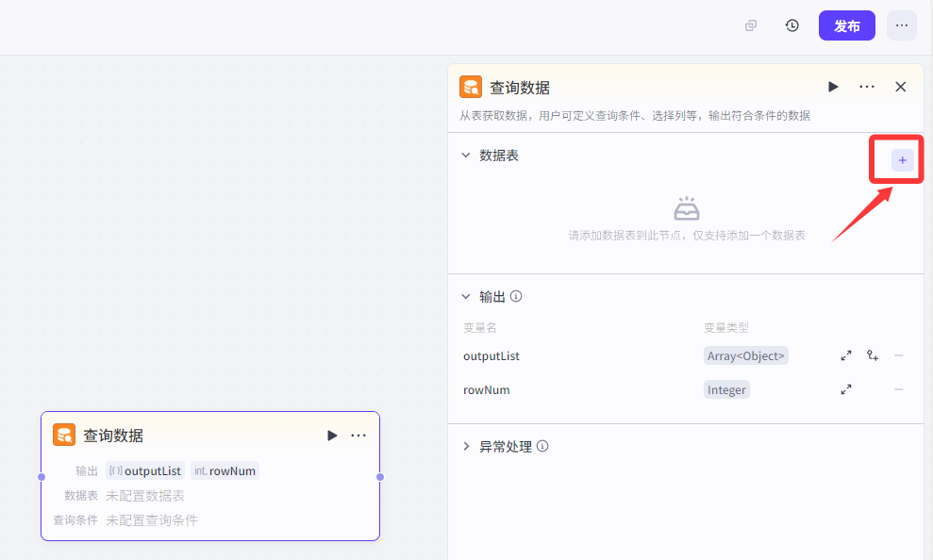Collapse the 输出 section

[x=465, y=296]
